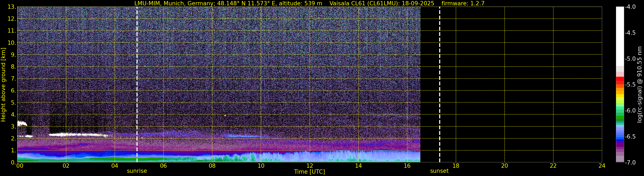Click the colorbar tick label '-4.5'
The image size is (644, 176).
tap(630, 33)
